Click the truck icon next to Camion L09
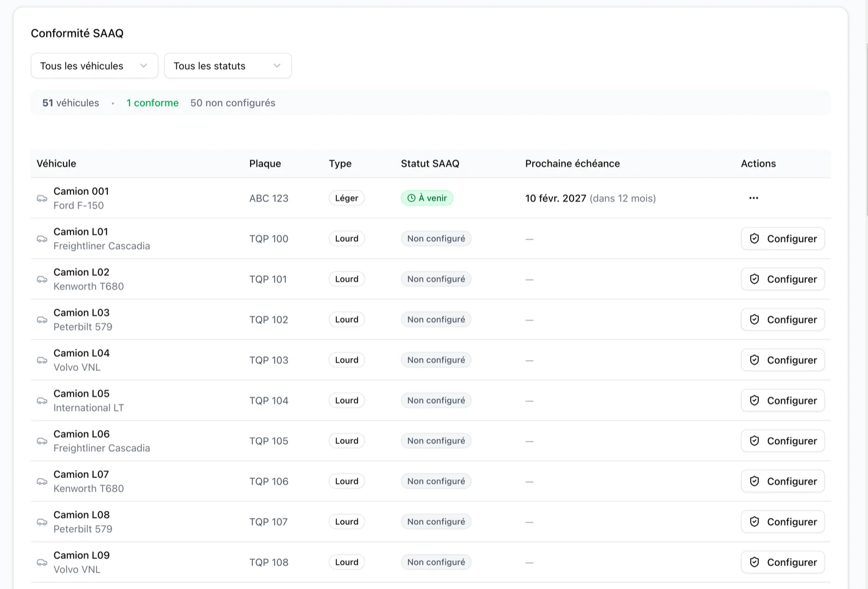 click(42, 562)
